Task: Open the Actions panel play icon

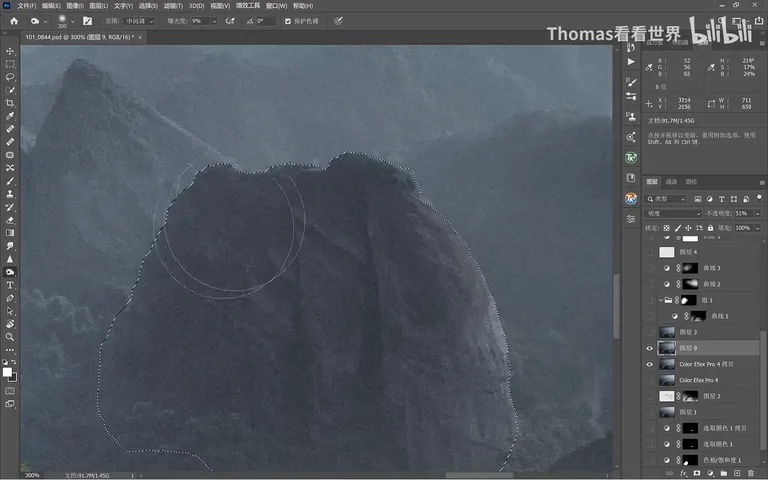Action: click(631, 62)
